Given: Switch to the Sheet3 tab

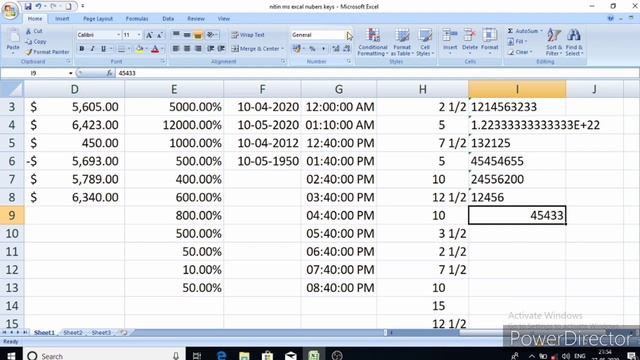Looking at the screenshot, I should [101, 333].
